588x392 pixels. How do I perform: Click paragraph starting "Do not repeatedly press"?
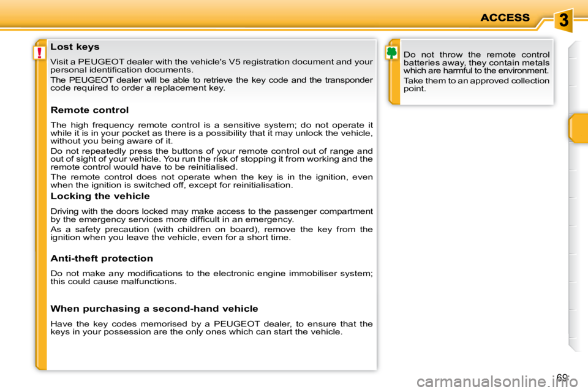[x=211, y=159]
